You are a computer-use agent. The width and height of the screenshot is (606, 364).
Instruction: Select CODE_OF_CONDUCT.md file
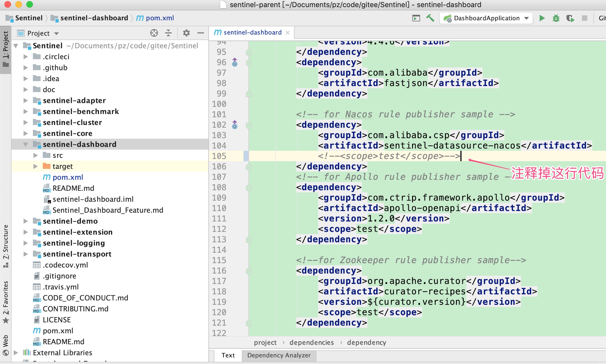pyautogui.click(x=85, y=298)
